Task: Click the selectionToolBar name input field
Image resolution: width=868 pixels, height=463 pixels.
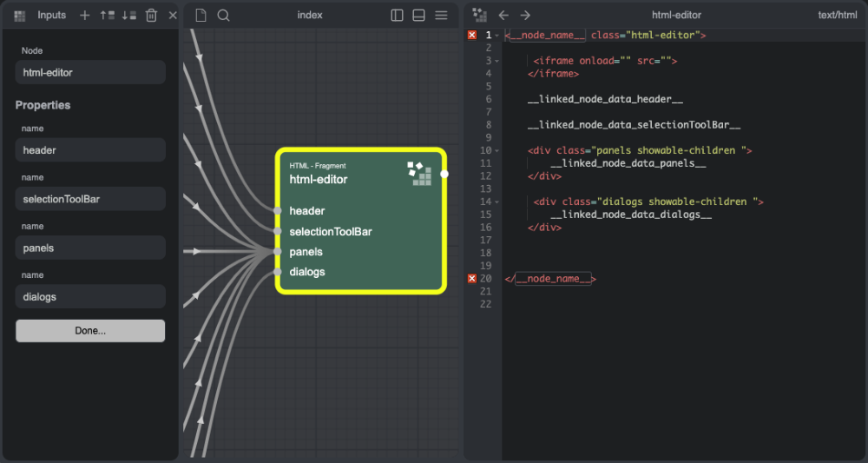Action: coord(90,199)
